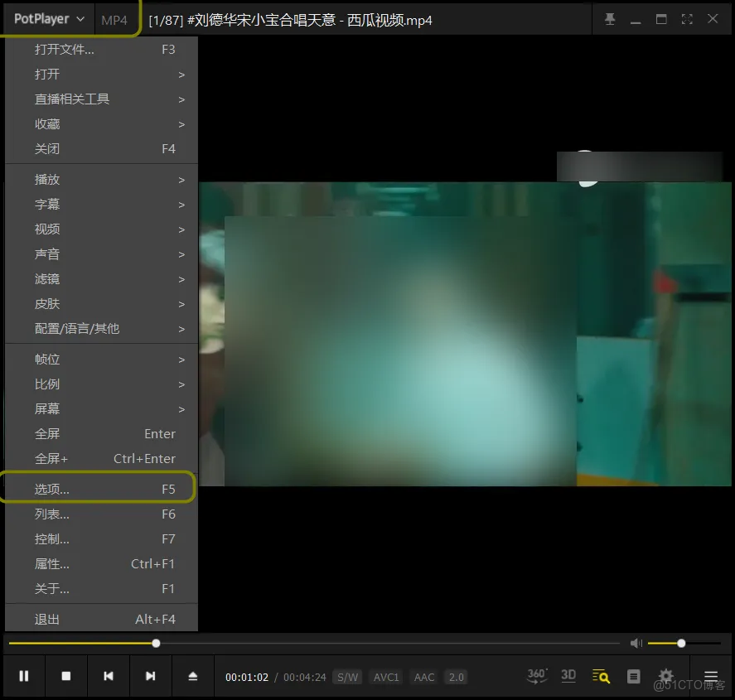Toggle the pin-on-top icon
The image size is (735, 700).
point(610,18)
